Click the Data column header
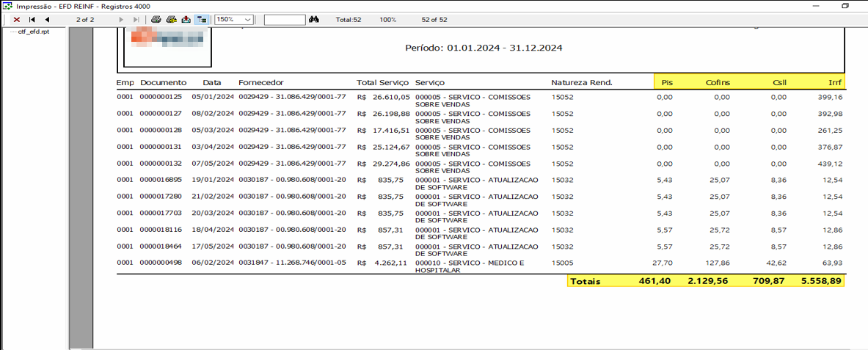Image resolution: width=868 pixels, height=350 pixels. [x=211, y=82]
